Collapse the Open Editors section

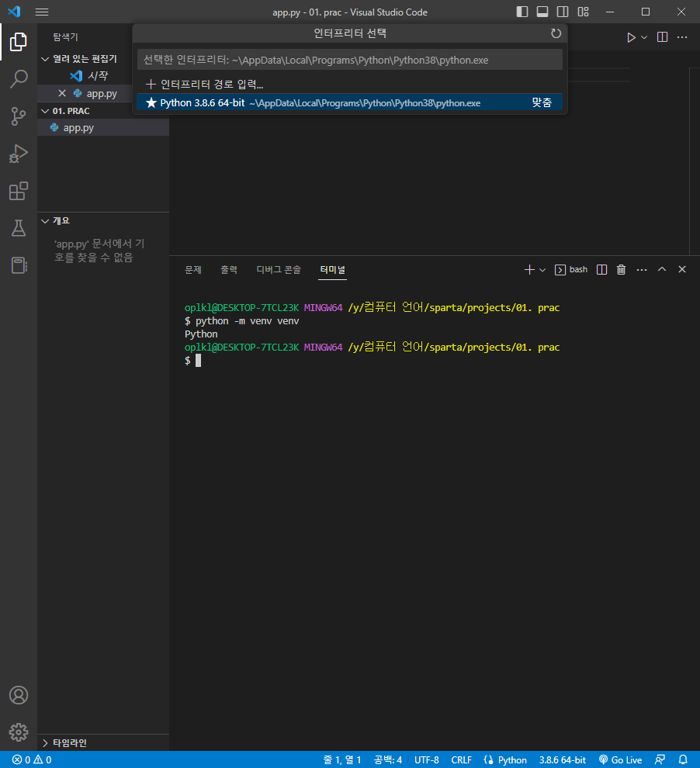45,59
